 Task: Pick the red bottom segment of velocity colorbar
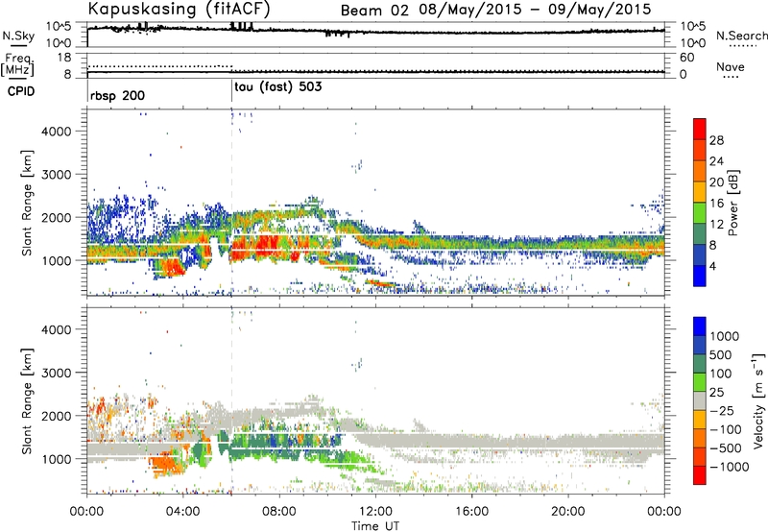click(x=700, y=475)
